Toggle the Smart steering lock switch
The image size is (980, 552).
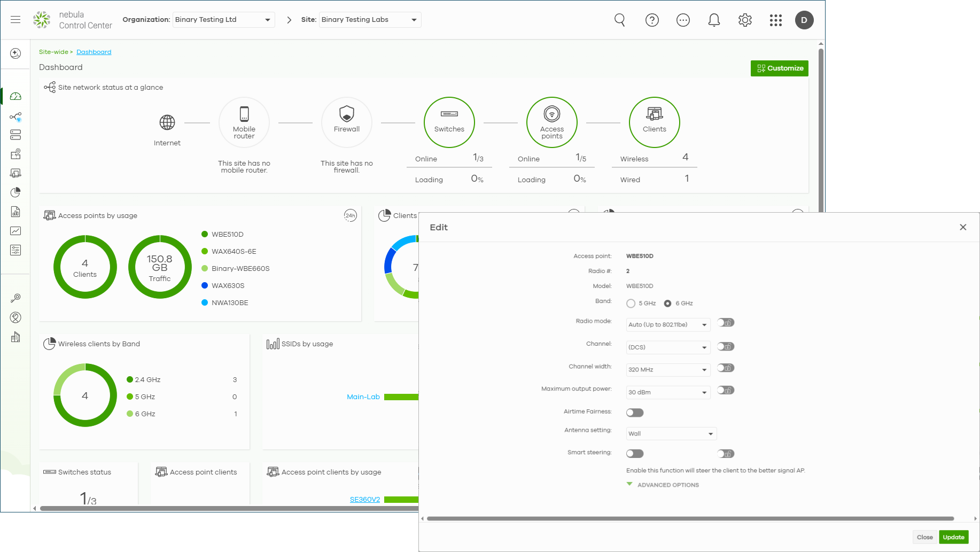[x=726, y=454]
